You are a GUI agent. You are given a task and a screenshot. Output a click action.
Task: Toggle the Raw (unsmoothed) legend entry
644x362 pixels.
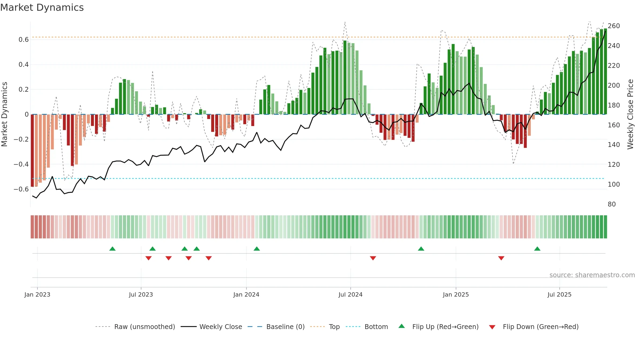click(x=135, y=327)
